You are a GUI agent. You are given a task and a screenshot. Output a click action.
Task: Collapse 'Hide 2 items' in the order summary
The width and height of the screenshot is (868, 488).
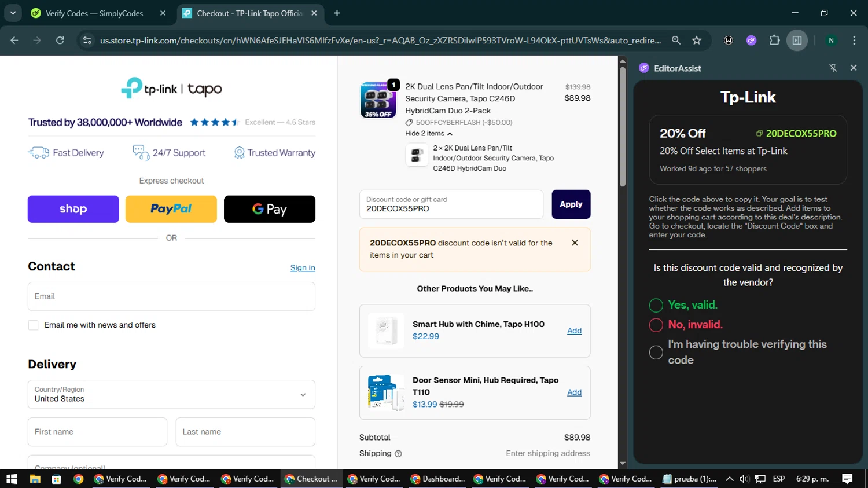click(x=429, y=133)
